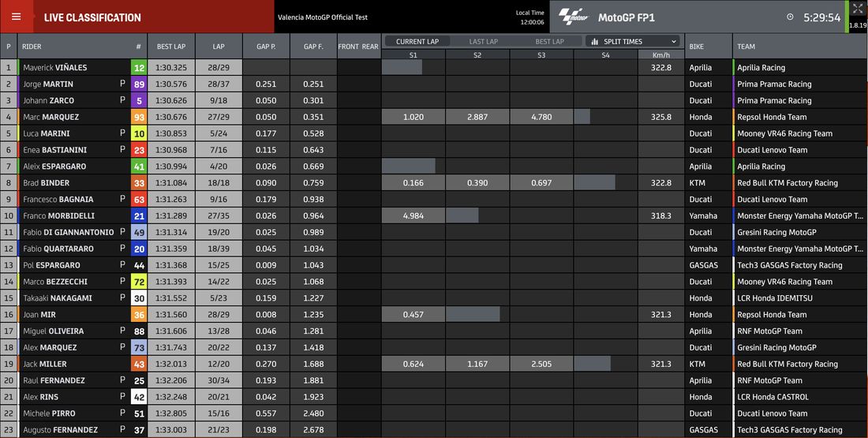Viewport: 868px width, 438px height.
Task: Click purple number badge 89
Action: click(139, 84)
